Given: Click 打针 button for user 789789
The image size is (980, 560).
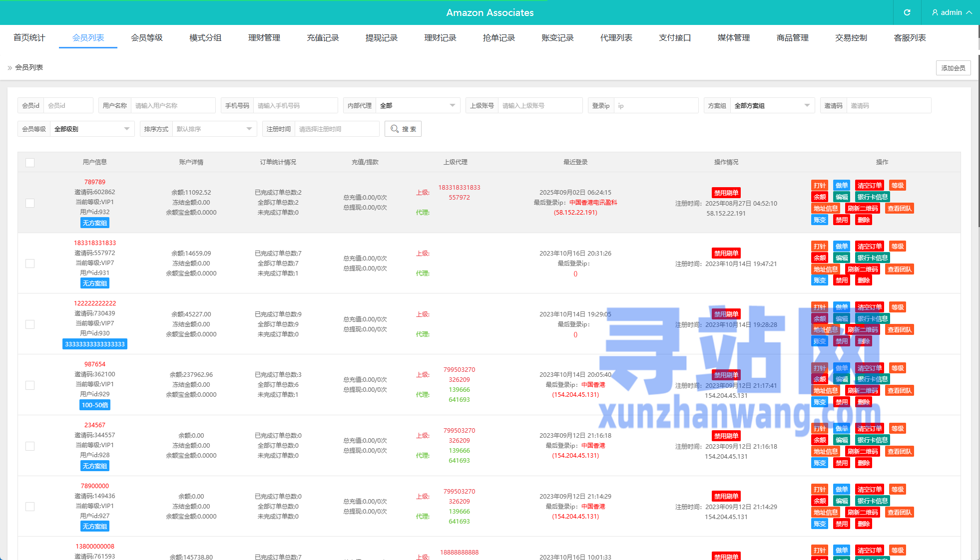Looking at the screenshot, I should click(x=820, y=186).
